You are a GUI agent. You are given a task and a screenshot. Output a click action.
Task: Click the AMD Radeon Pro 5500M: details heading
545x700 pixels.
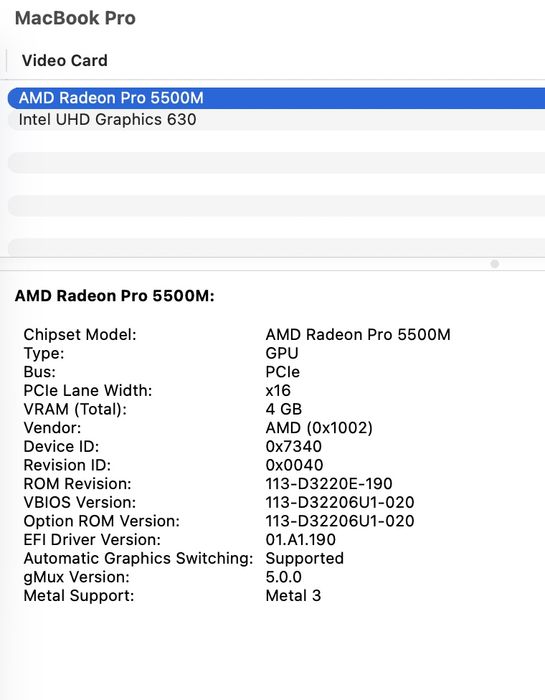point(115,296)
